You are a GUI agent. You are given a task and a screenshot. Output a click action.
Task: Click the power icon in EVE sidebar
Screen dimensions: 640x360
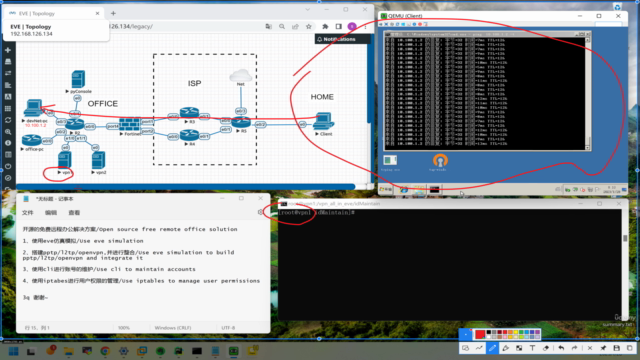[8, 167]
